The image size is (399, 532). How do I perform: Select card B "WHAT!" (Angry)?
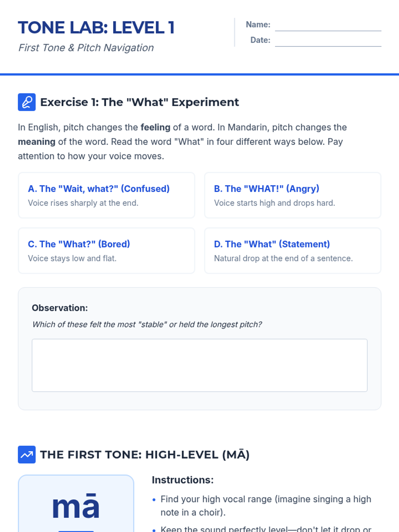[293, 195]
